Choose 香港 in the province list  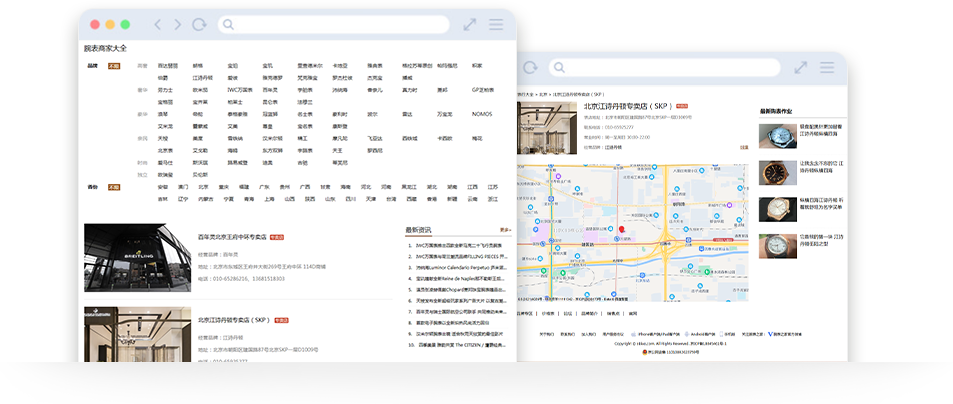[x=431, y=199]
